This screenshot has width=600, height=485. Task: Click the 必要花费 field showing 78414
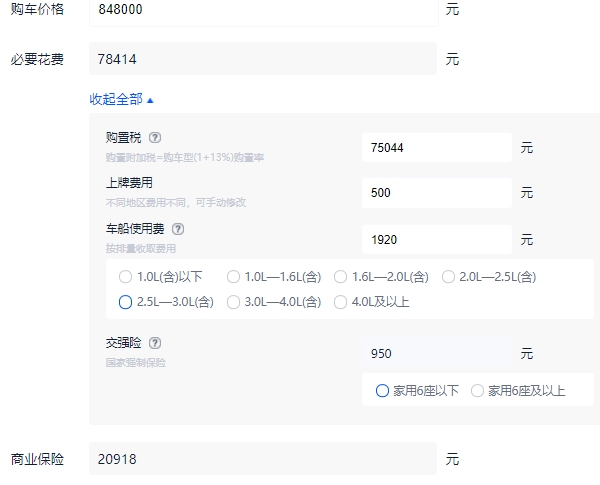tap(263, 59)
